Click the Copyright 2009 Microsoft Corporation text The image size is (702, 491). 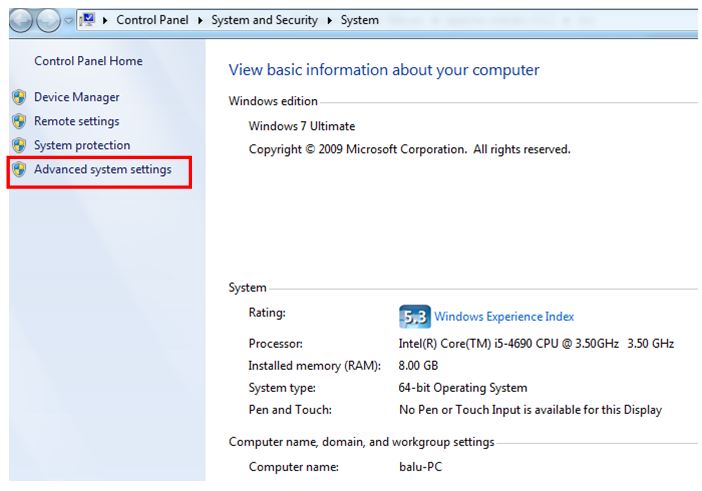(x=409, y=149)
